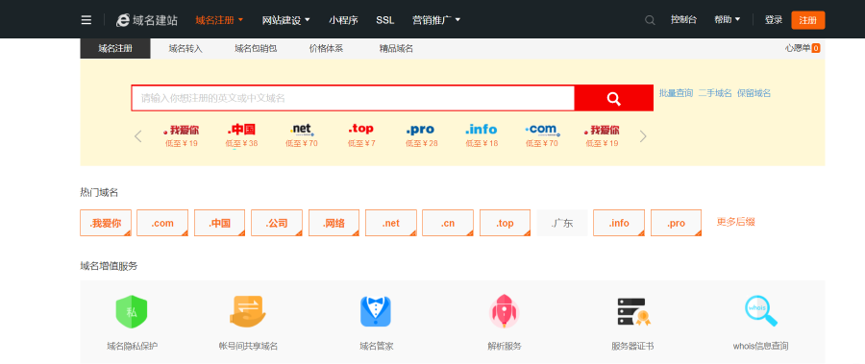Viewport: 865px width, 364px height.
Task: Select the .net promo logo priced ¥70
Action: 302,130
